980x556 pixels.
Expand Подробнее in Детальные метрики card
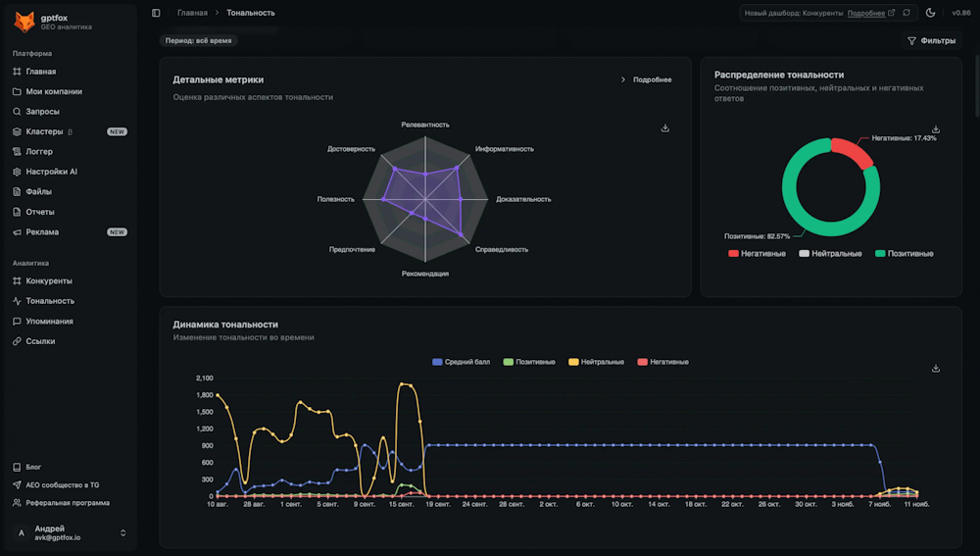pos(646,79)
